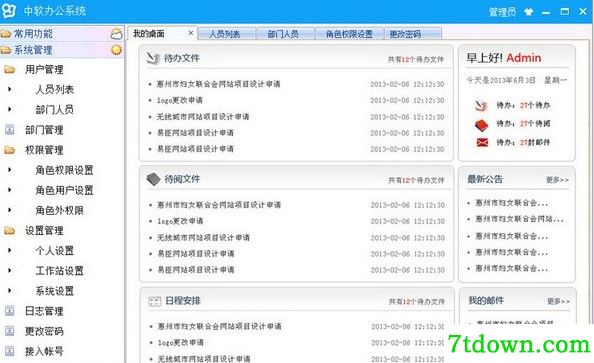Open '惠州市妇女联合会网站...' announcement

[x=520, y=219]
